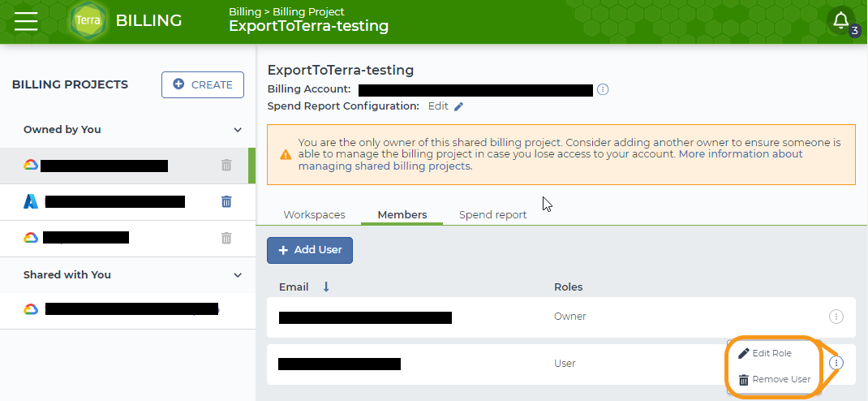Open the hamburger navigation menu
Screen dimensions: 868x401
tap(26, 21)
